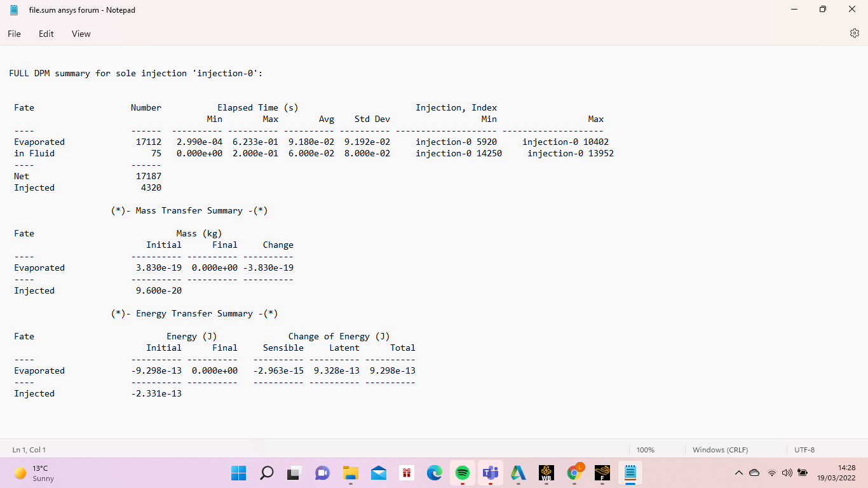
Task: Open Task View on the taskbar
Action: (294, 473)
